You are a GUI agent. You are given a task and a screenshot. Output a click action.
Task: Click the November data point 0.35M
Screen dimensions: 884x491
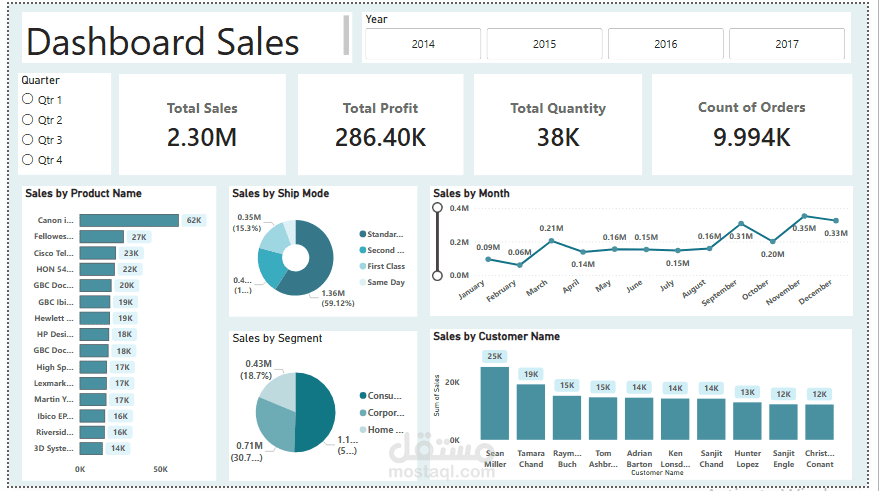coord(805,216)
